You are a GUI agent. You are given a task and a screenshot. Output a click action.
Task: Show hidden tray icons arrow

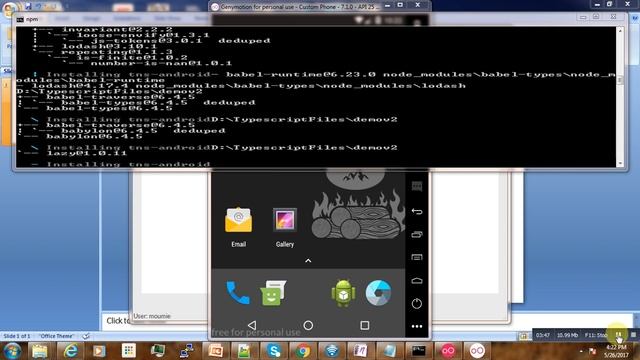(581, 351)
